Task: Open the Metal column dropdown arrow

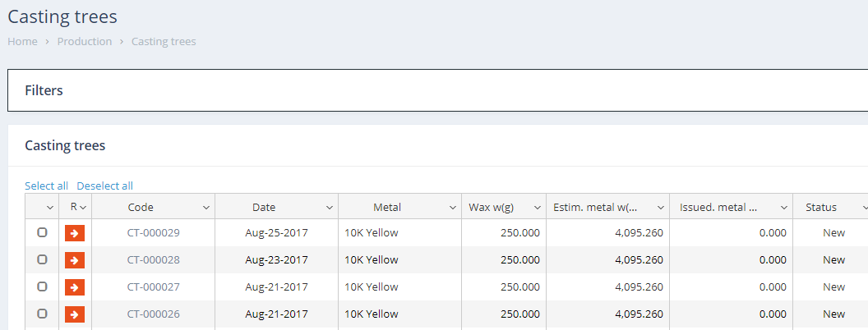Action: (452, 208)
